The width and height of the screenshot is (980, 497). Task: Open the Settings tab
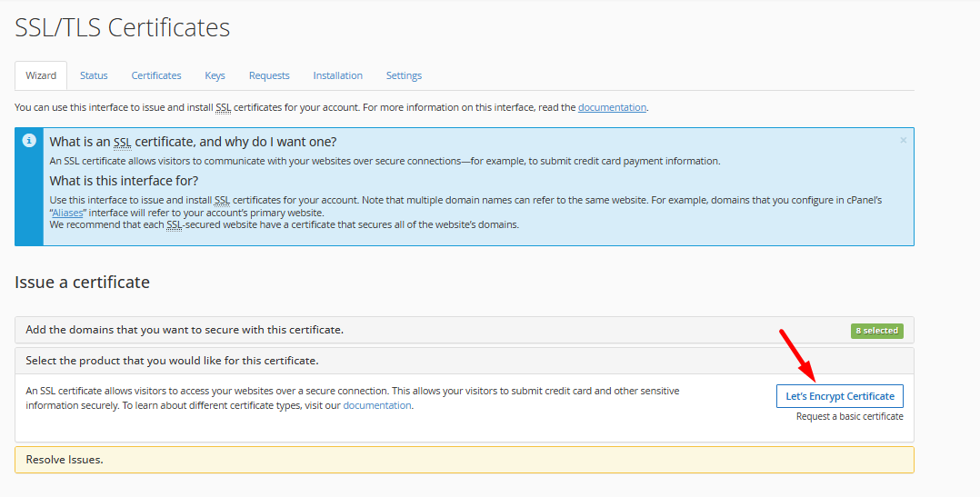click(x=404, y=75)
